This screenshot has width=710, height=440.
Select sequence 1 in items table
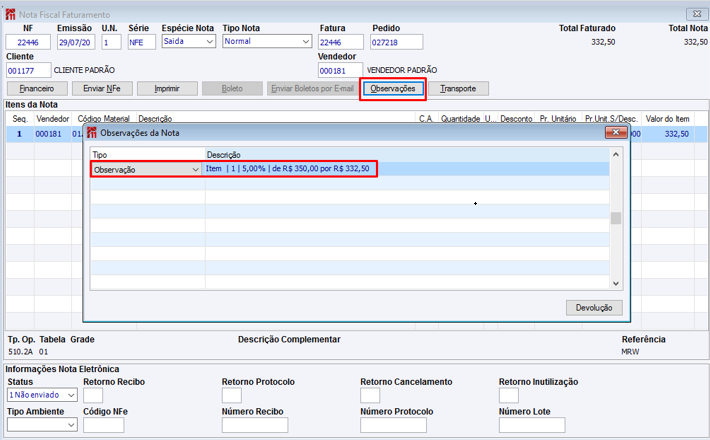pyautogui.click(x=19, y=134)
